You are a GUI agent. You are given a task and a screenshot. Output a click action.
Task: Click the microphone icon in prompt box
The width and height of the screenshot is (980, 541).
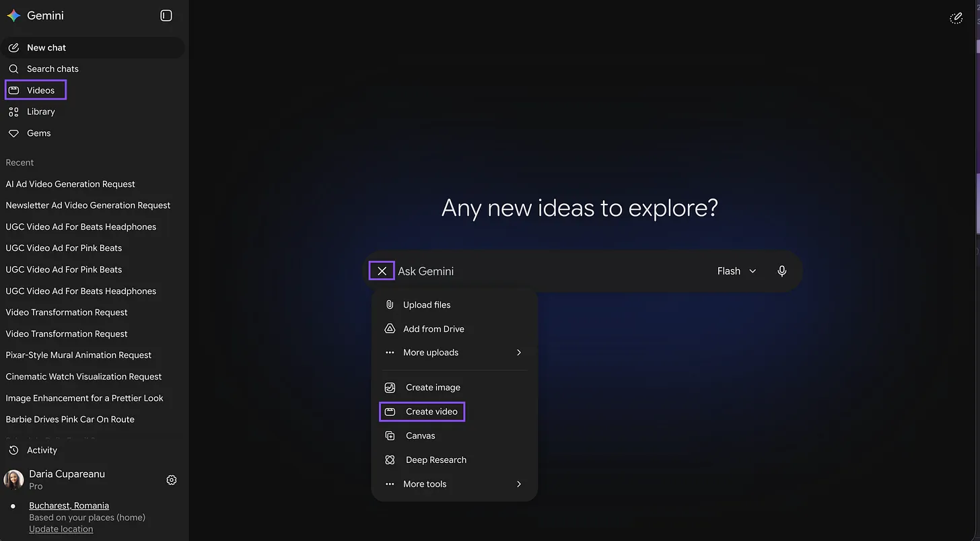click(782, 271)
